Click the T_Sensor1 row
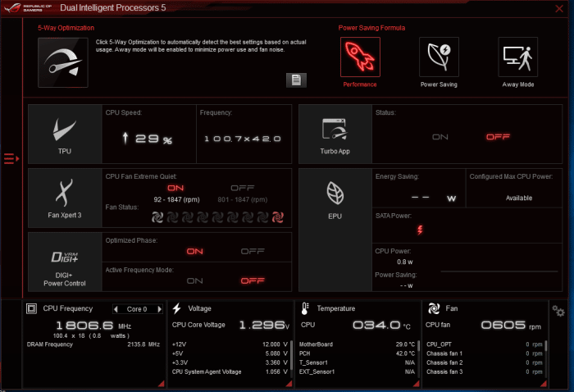Viewport: 574px width, 392px height. [x=357, y=362]
